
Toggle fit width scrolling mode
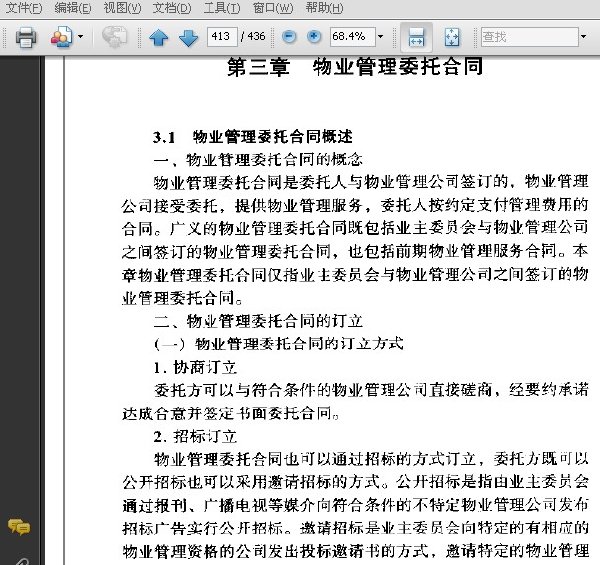416,37
